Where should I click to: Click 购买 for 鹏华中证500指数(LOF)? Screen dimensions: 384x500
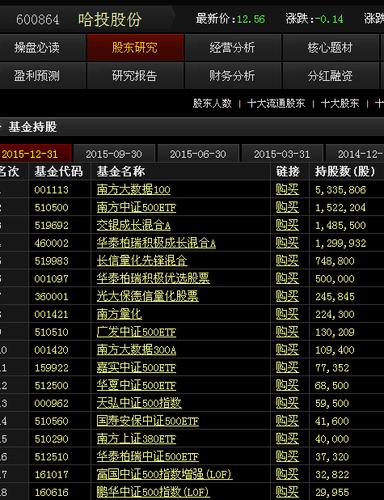tap(287, 492)
